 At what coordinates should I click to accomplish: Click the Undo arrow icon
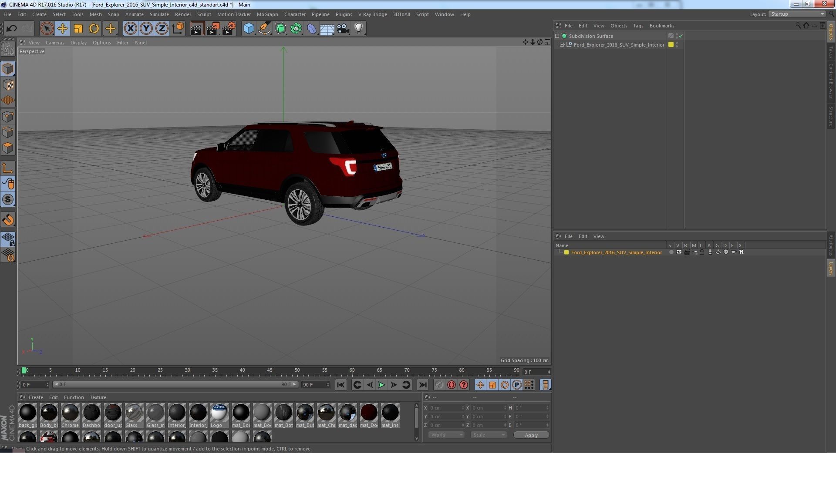[x=11, y=29]
